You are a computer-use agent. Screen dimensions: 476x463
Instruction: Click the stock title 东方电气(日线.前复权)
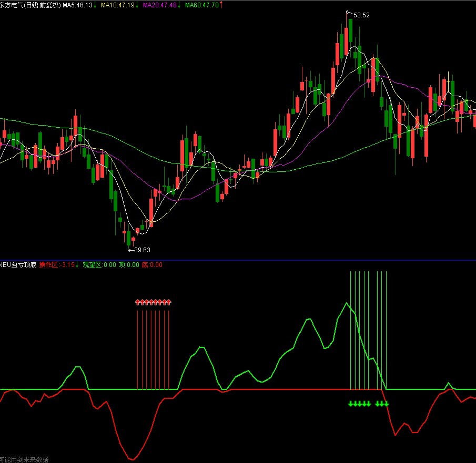point(31,5)
